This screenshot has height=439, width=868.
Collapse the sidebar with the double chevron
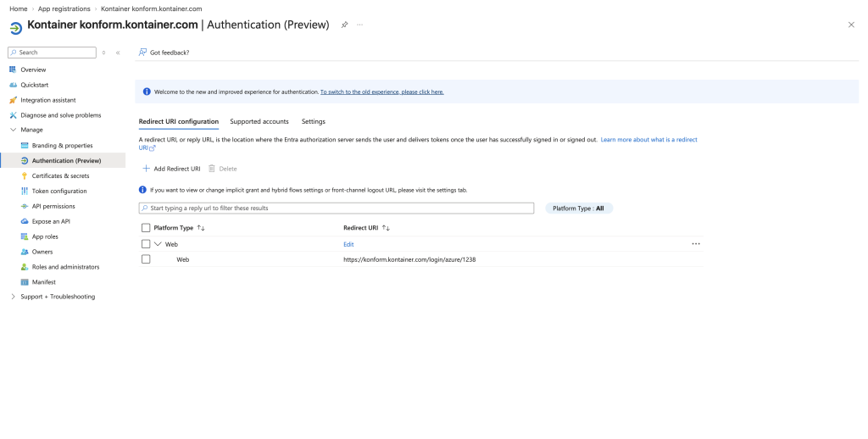click(118, 53)
